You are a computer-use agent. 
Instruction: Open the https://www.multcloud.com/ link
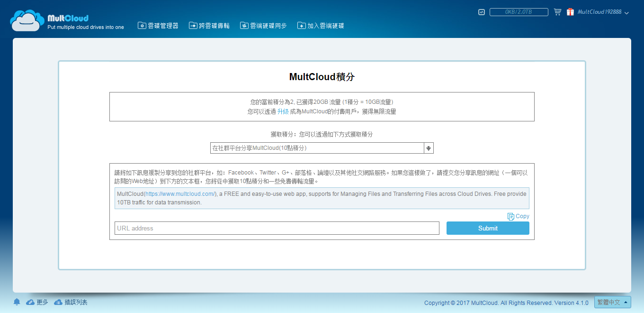point(180,193)
